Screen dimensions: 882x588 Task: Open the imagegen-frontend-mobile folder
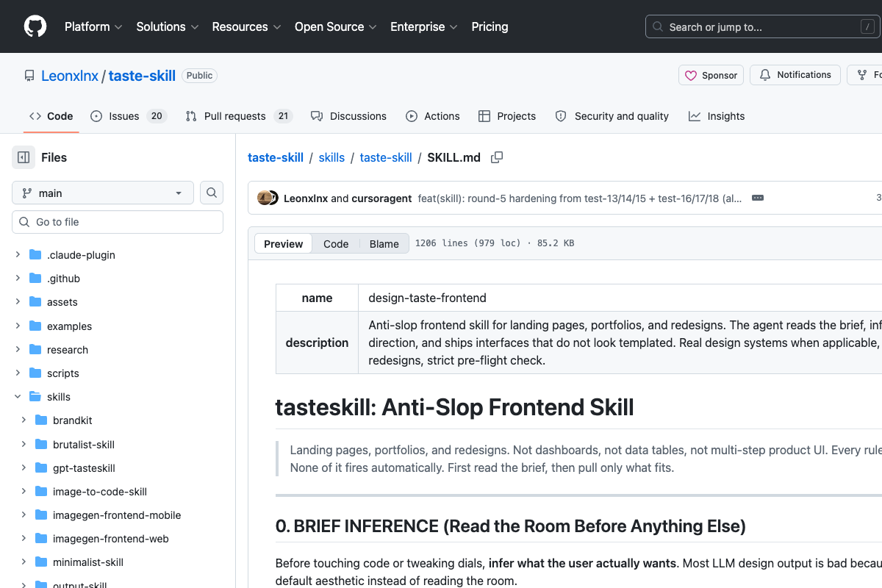point(117,515)
